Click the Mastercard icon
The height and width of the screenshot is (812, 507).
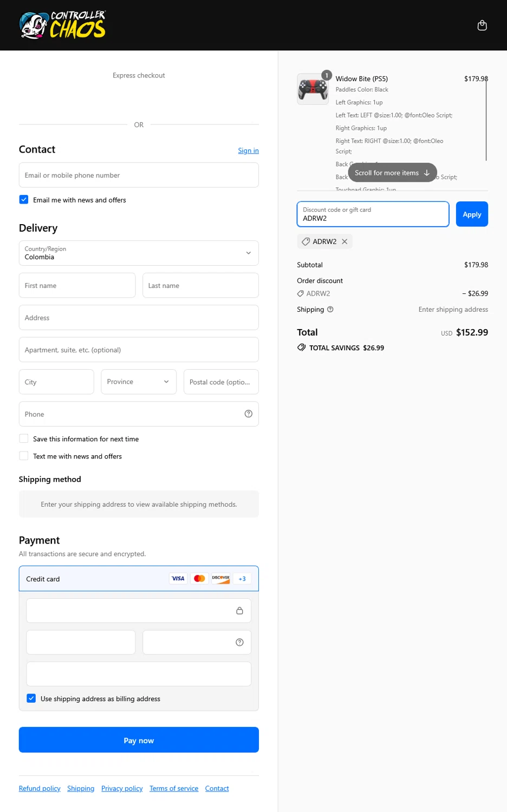(x=199, y=579)
